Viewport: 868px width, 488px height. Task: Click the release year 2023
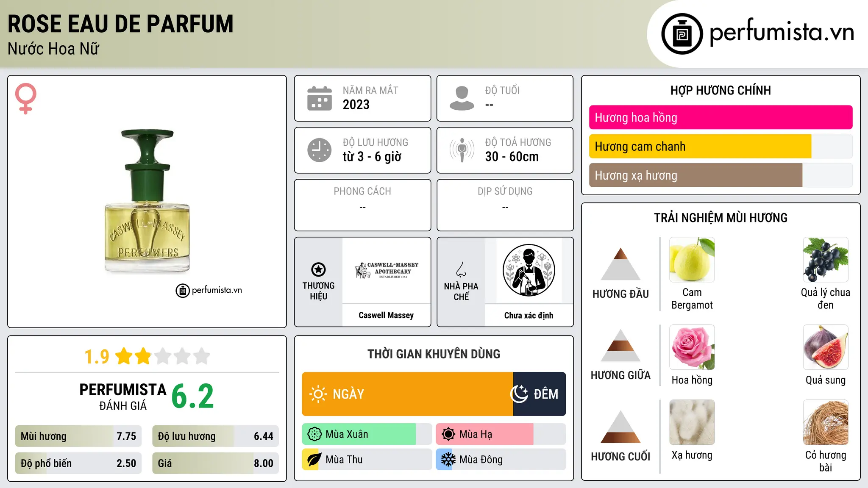tap(356, 105)
